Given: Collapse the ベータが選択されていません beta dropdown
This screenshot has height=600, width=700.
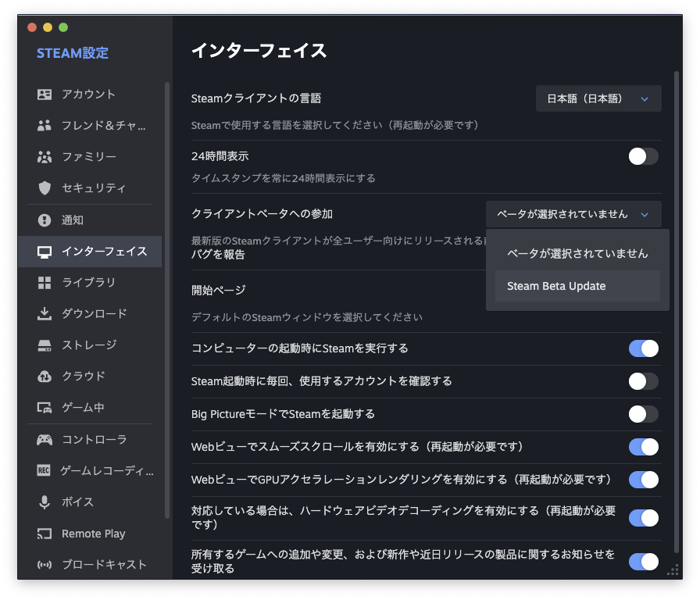Looking at the screenshot, I should (x=573, y=214).
